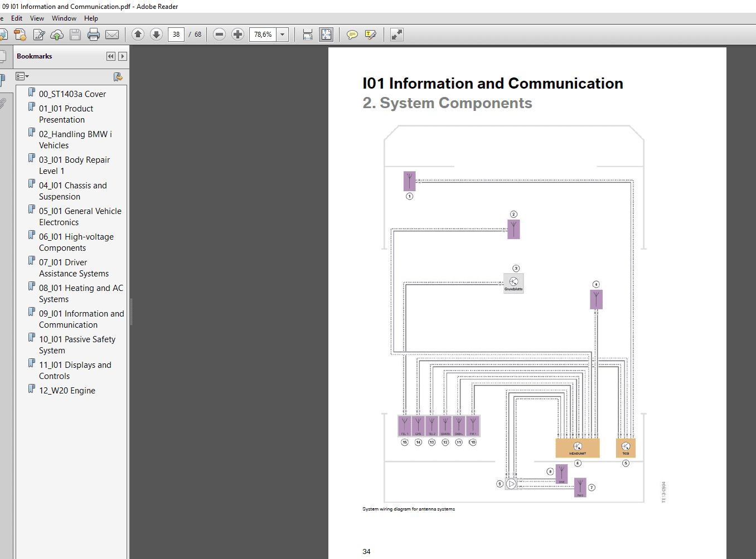This screenshot has width=756, height=559.
Task: Switch to read mode with arrows icon
Action: 397,35
